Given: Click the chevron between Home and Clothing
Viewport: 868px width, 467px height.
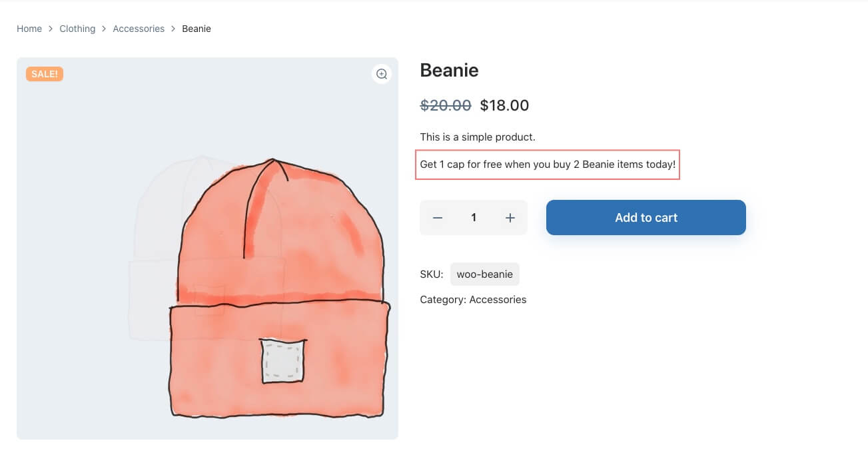Looking at the screenshot, I should coord(51,29).
